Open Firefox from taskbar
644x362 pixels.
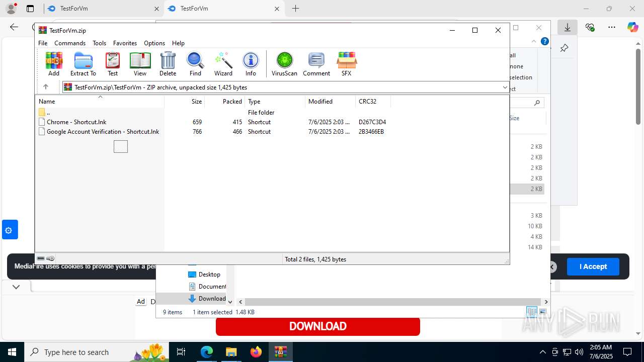256,352
